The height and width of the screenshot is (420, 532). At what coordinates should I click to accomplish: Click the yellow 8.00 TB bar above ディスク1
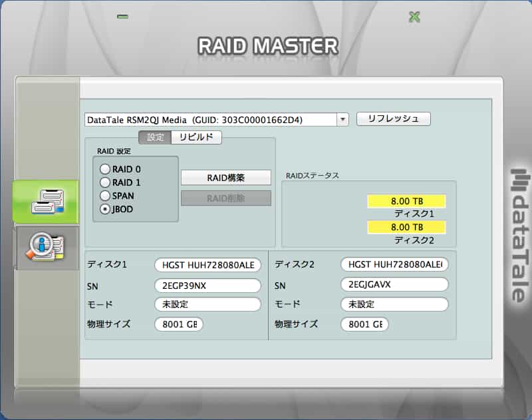[x=406, y=201]
